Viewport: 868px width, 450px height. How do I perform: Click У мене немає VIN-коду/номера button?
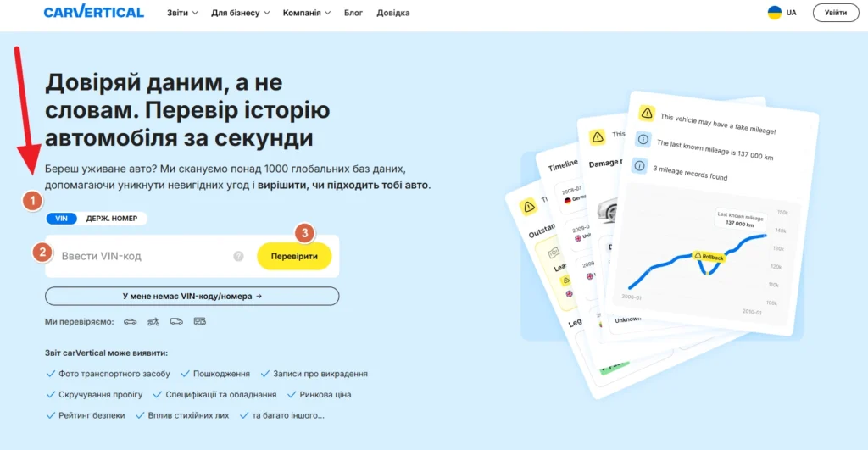(192, 296)
